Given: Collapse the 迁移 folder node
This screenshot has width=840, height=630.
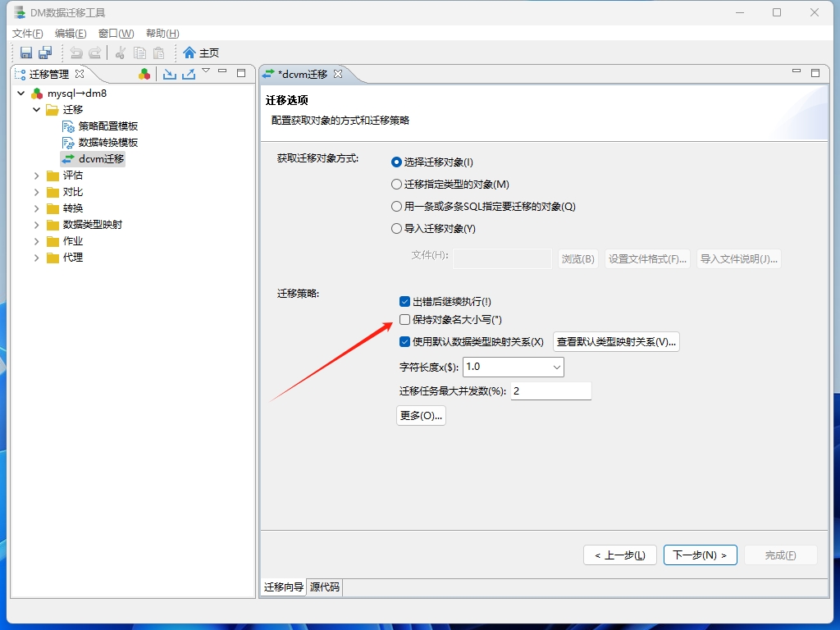Looking at the screenshot, I should coord(36,110).
